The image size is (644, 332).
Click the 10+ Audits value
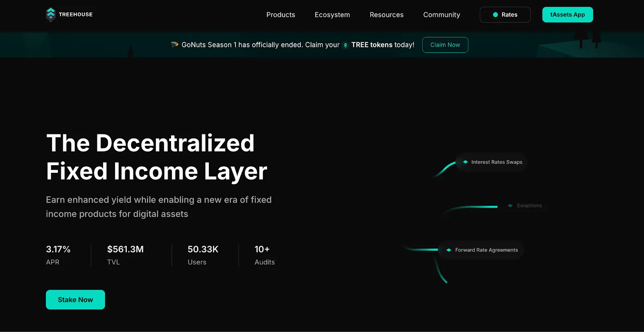click(x=262, y=249)
